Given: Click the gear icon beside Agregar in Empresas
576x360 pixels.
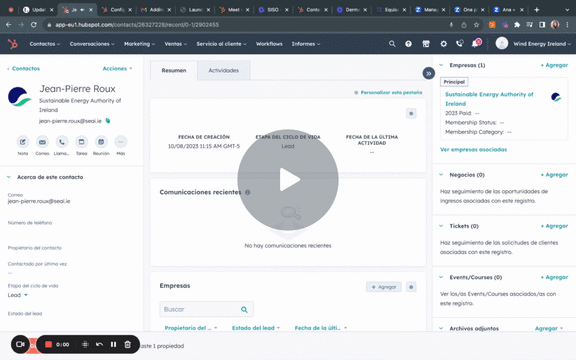Looking at the screenshot, I should click(411, 287).
